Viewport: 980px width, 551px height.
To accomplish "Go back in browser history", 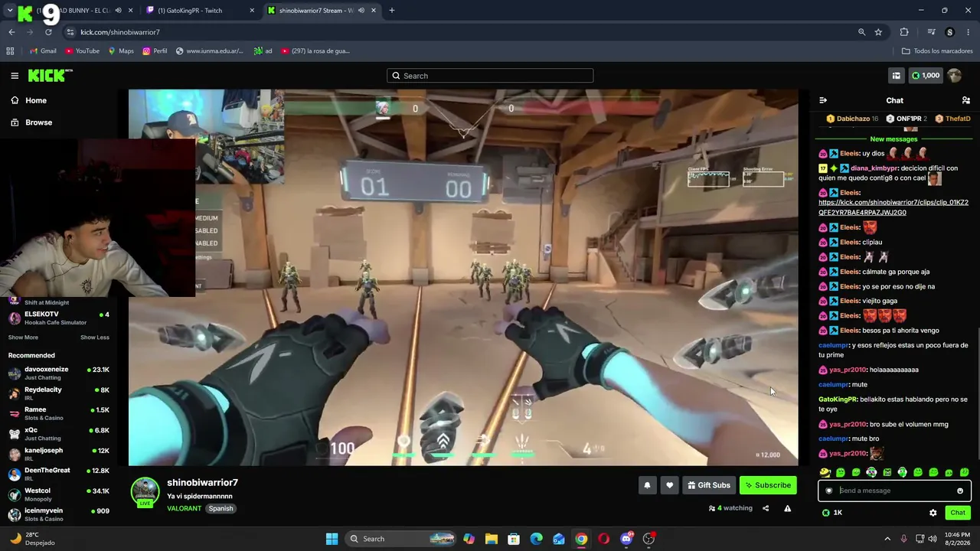I will pyautogui.click(x=11, y=32).
